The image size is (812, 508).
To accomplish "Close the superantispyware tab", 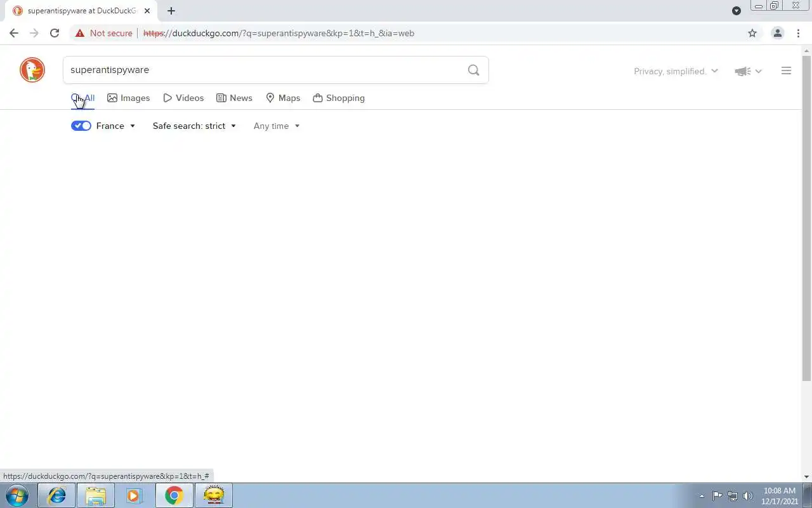I will point(147,11).
